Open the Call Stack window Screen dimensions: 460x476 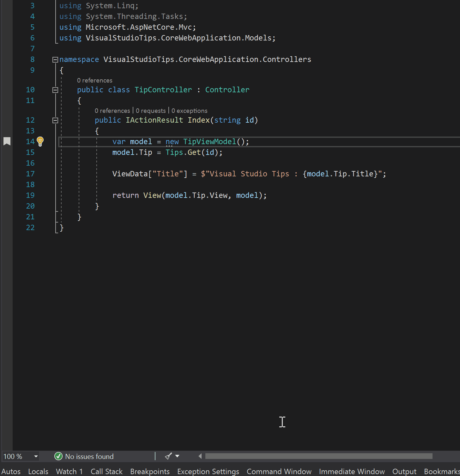[106, 471]
